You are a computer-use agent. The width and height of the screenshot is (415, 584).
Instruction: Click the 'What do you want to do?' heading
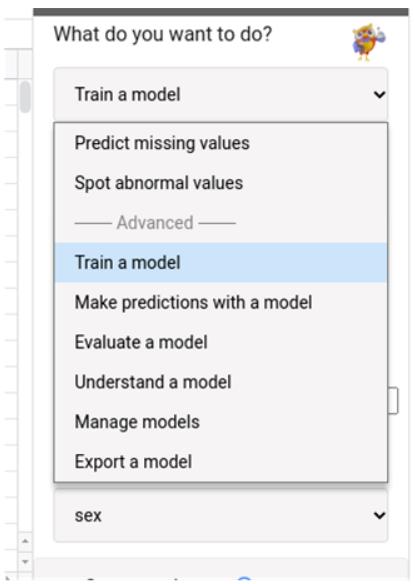163,34
